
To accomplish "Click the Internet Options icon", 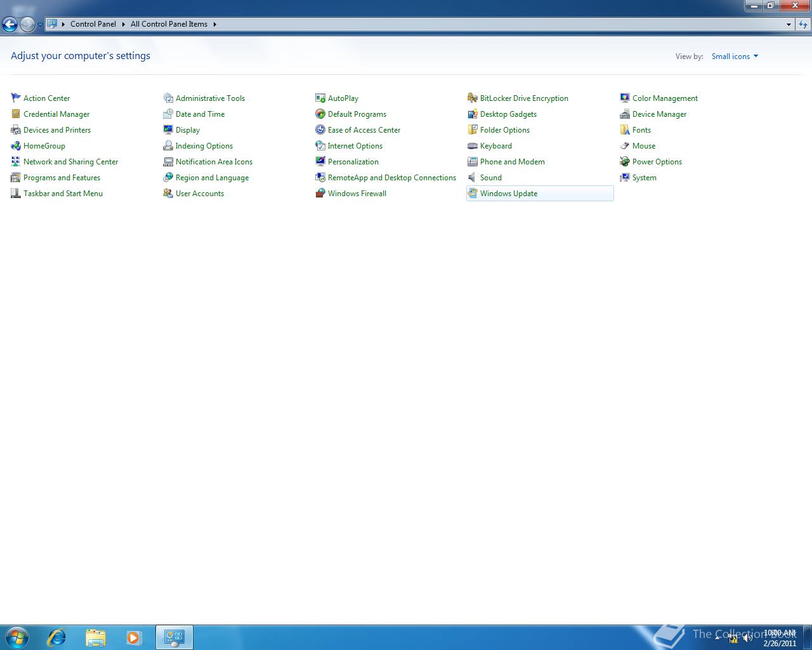I will 320,145.
